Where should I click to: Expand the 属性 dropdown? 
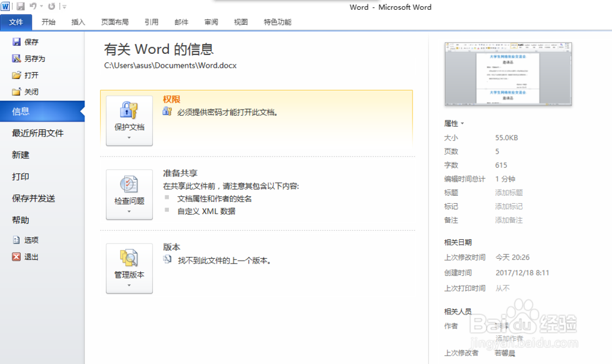click(x=454, y=124)
